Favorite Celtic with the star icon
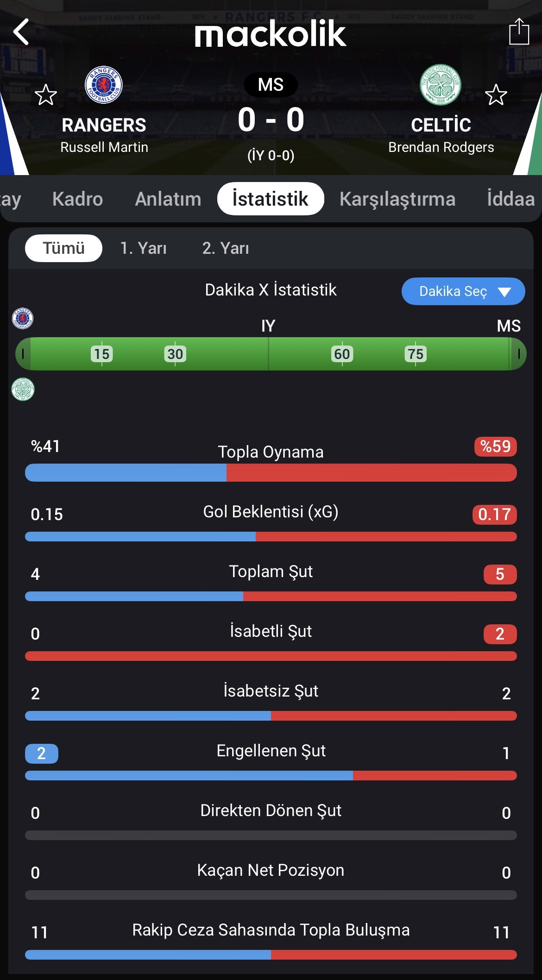Screen dimensions: 542x980 [x=496, y=95]
